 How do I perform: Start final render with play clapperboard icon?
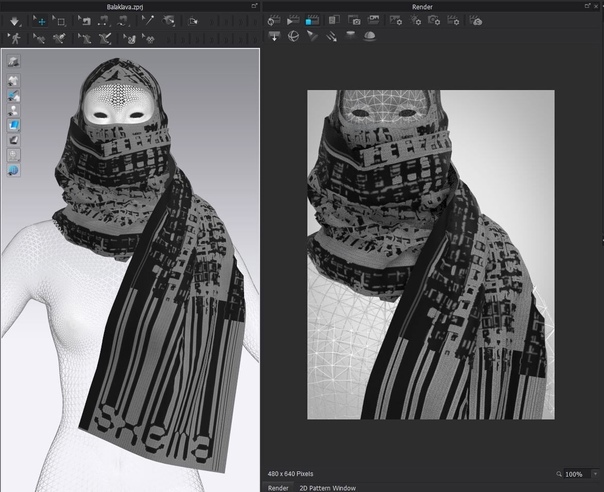click(x=293, y=20)
